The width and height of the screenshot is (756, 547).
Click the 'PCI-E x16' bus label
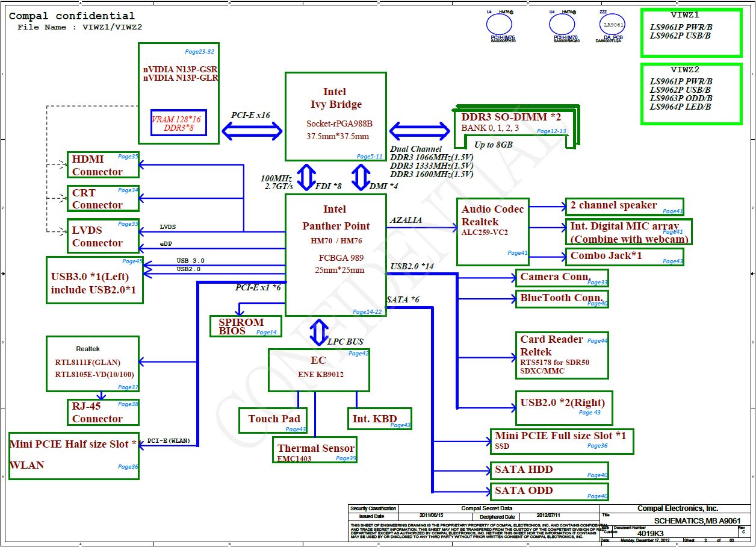click(x=251, y=115)
